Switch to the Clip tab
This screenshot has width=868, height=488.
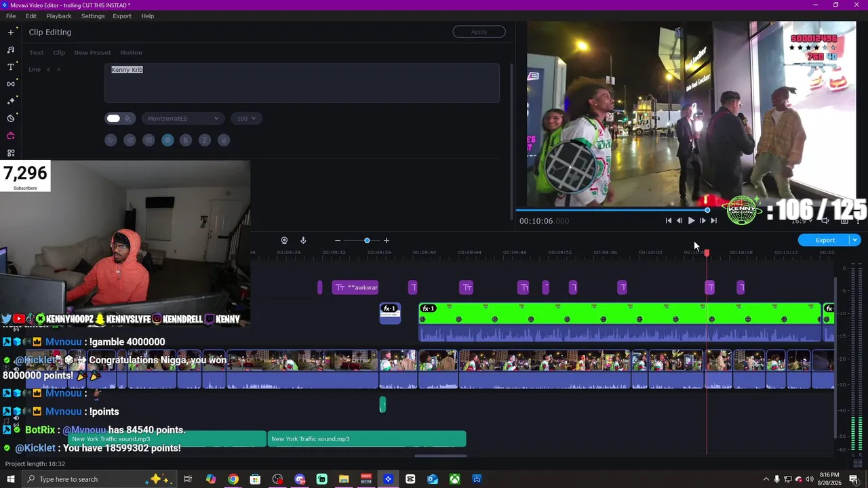(x=59, y=52)
